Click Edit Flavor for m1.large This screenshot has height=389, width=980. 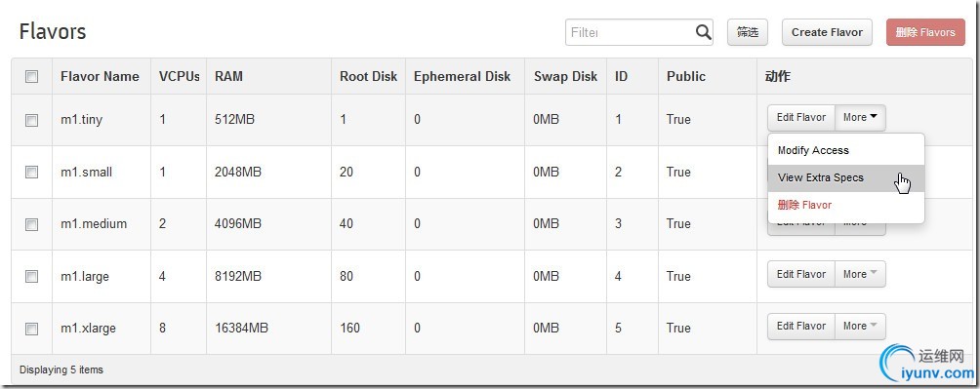click(x=801, y=274)
